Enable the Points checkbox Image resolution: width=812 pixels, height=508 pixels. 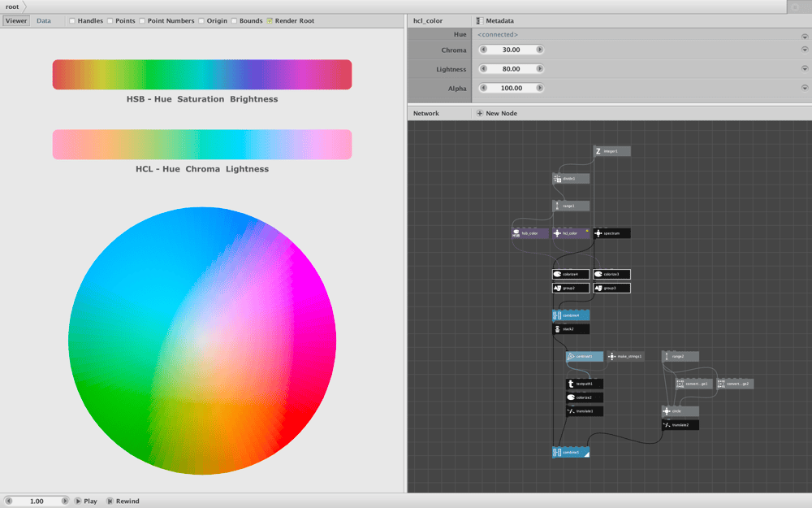(x=110, y=21)
